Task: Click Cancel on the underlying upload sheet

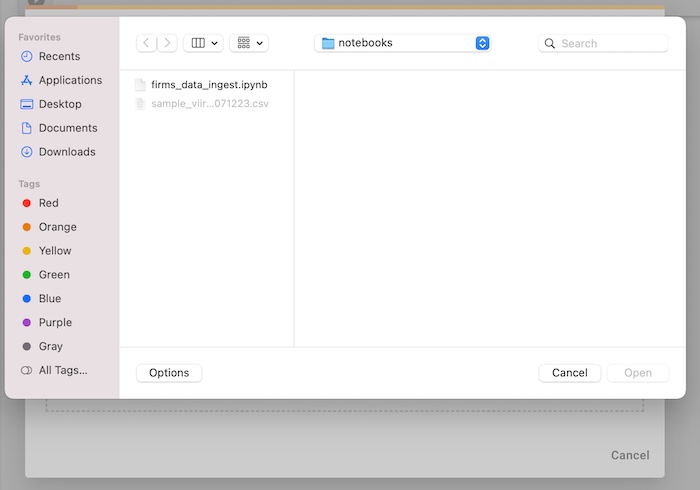Action: [630, 455]
